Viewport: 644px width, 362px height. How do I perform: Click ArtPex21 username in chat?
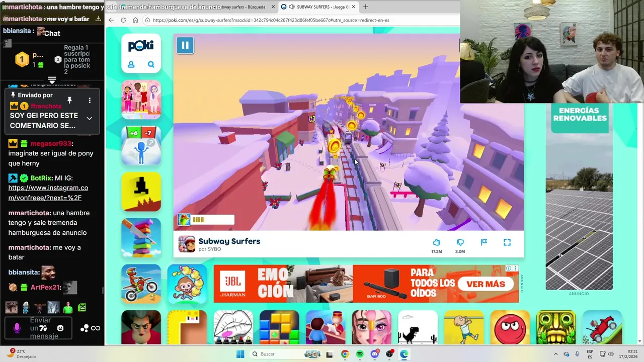click(45, 288)
